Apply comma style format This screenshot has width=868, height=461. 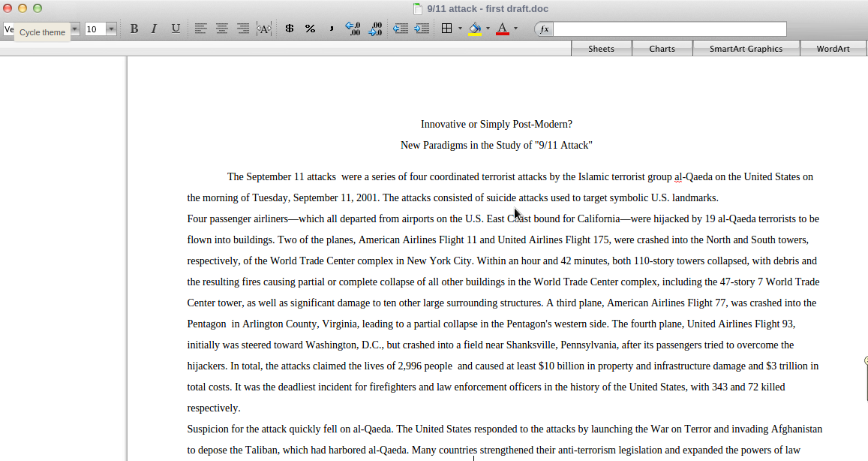(x=331, y=29)
